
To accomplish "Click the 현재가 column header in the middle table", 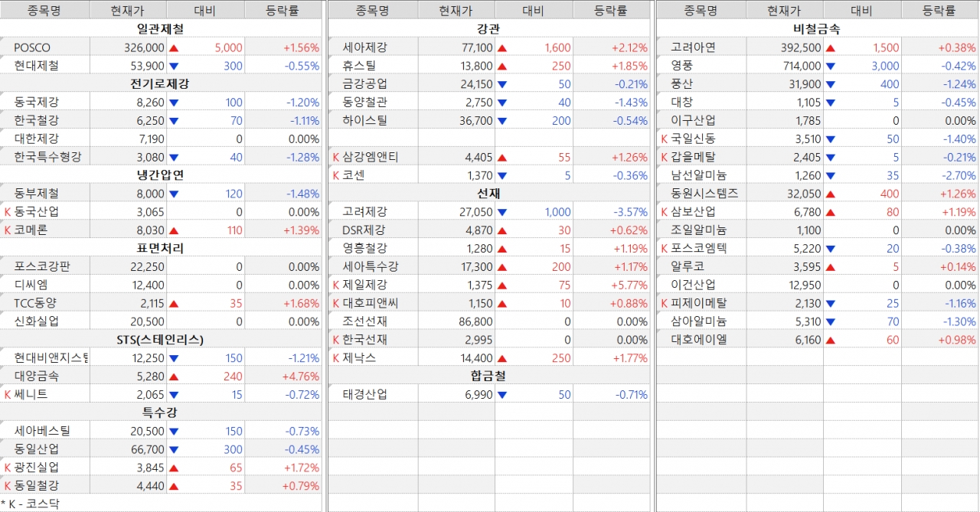I will (x=456, y=10).
